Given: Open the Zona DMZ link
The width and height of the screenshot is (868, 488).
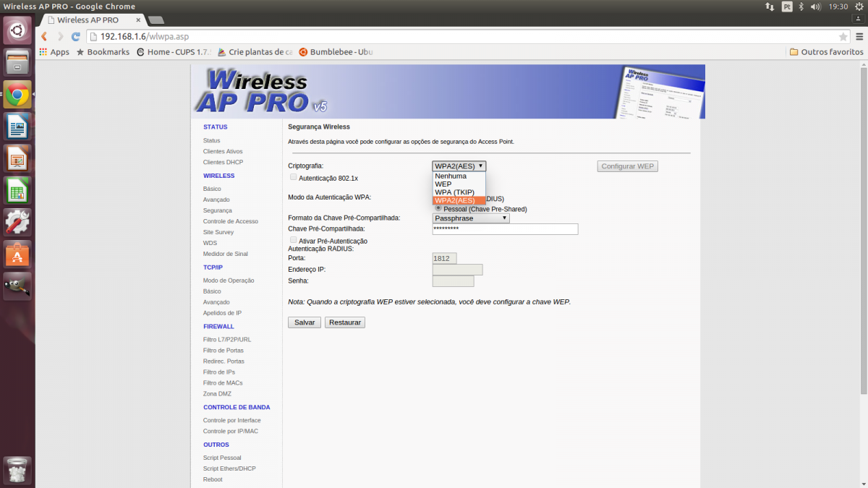Looking at the screenshot, I should pyautogui.click(x=218, y=394).
